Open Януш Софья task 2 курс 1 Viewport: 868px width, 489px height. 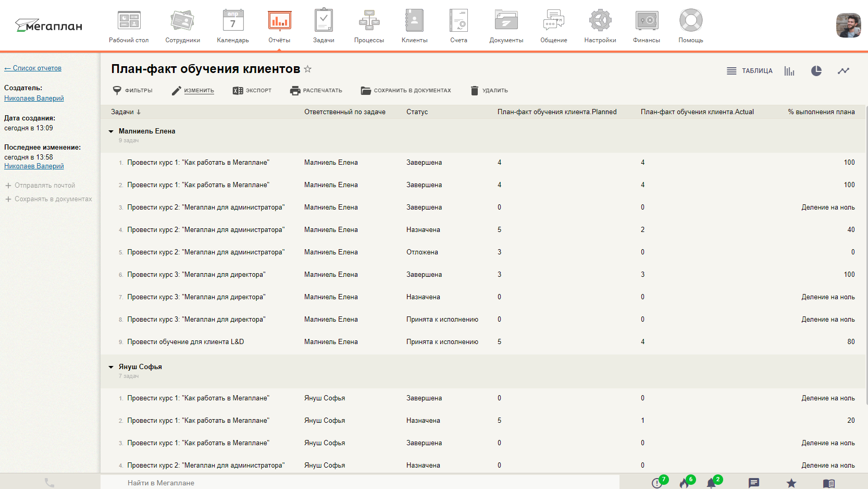[x=198, y=421]
